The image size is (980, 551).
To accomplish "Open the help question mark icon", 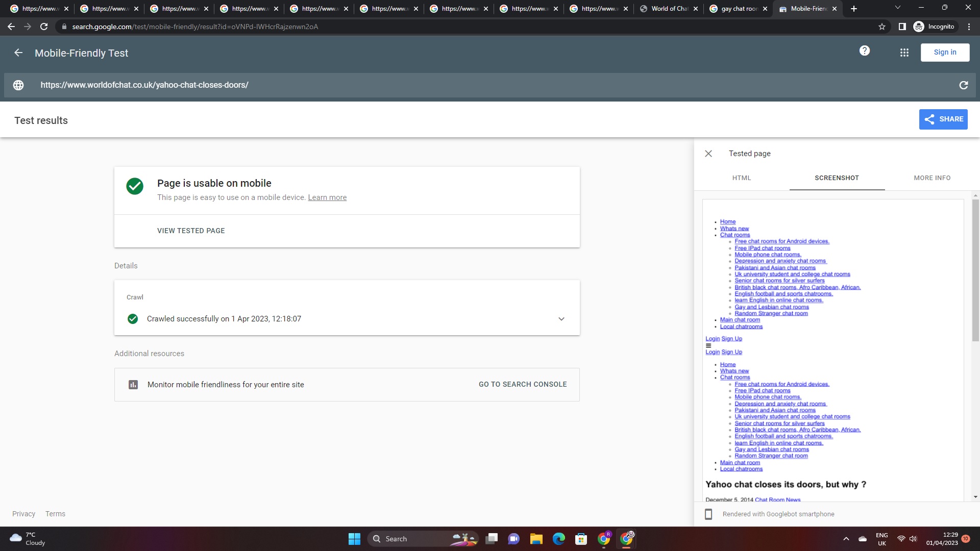I will click(x=865, y=51).
